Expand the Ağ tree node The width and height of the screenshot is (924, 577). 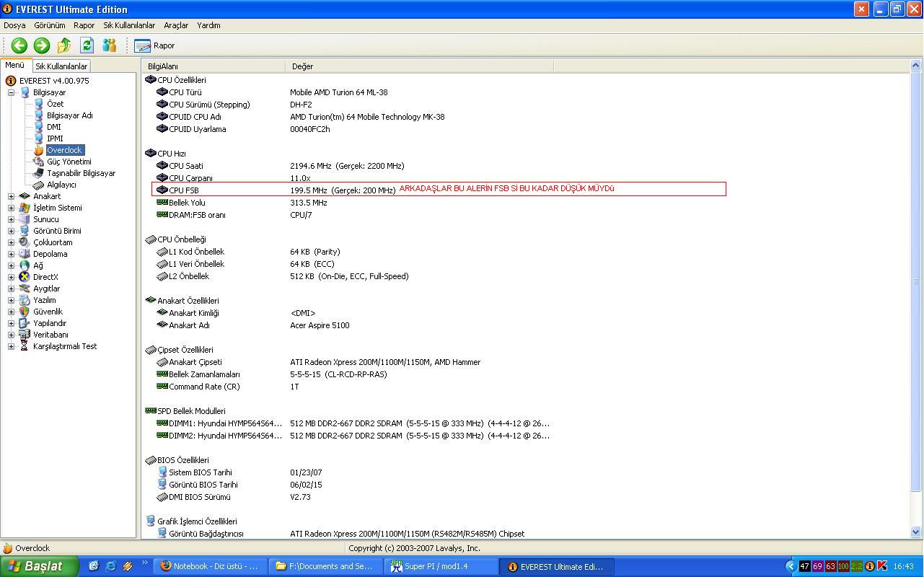[x=11, y=265]
